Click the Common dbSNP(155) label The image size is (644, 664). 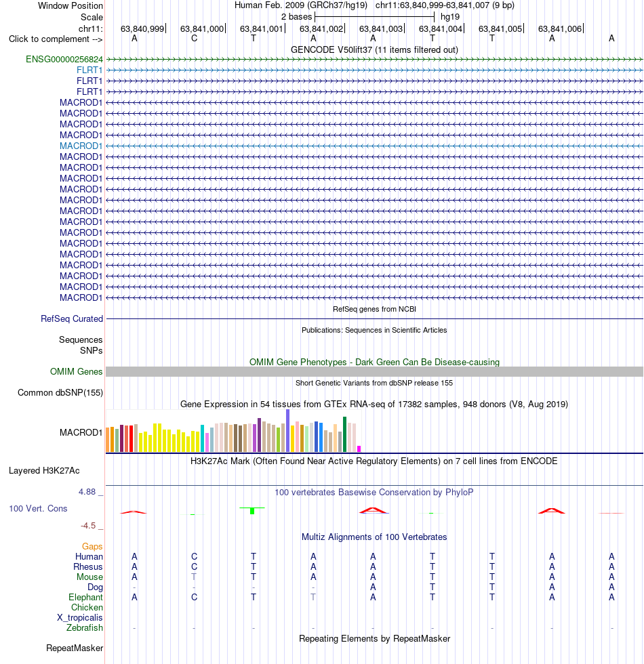60,392
